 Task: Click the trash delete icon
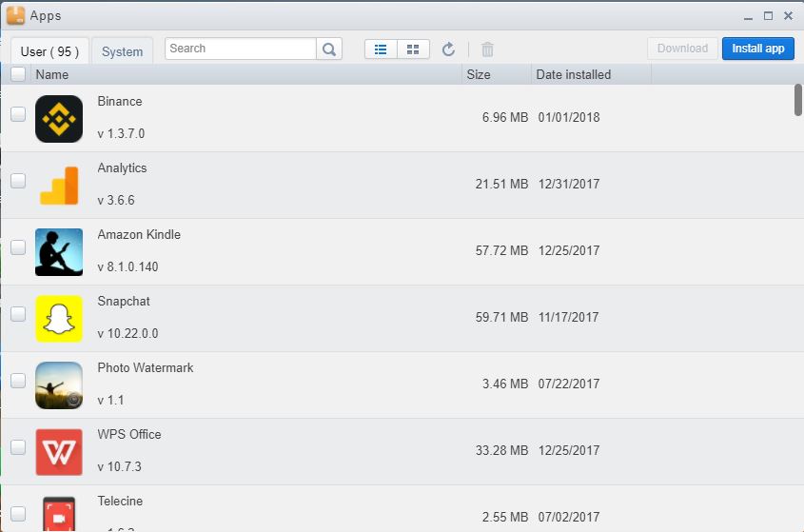tap(487, 49)
